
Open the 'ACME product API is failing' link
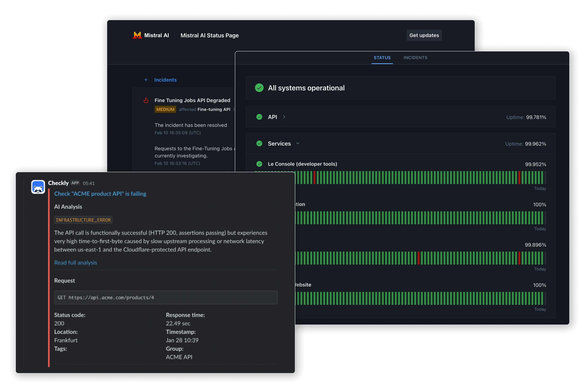tap(100, 194)
